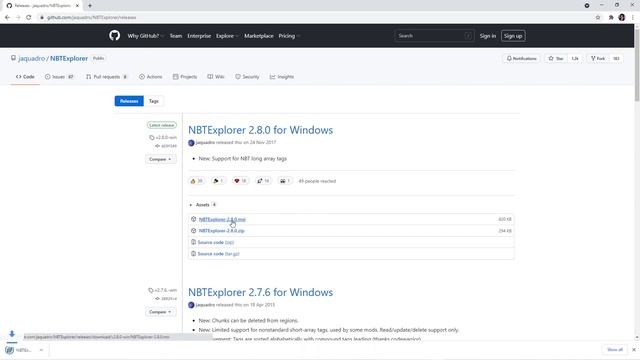The width and height of the screenshot is (640, 360).
Task: Click thumbs-up reaction on 2.8.0 release
Action: tap(197, 181)
